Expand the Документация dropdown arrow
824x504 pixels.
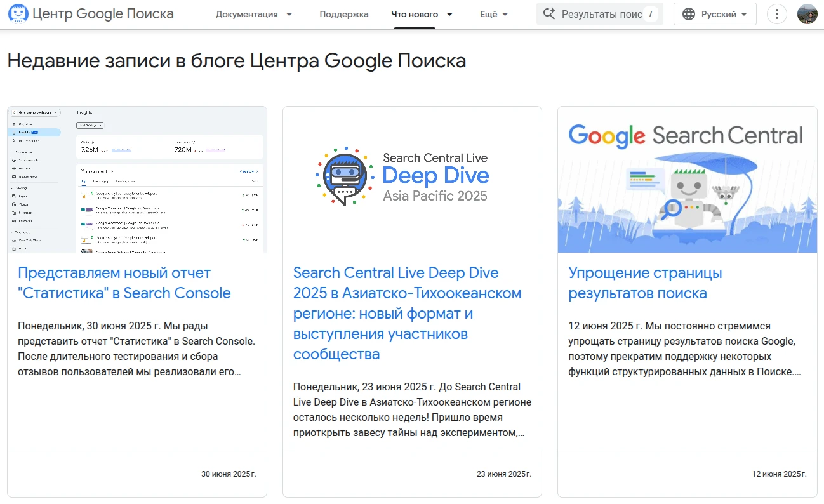[289, 14]
